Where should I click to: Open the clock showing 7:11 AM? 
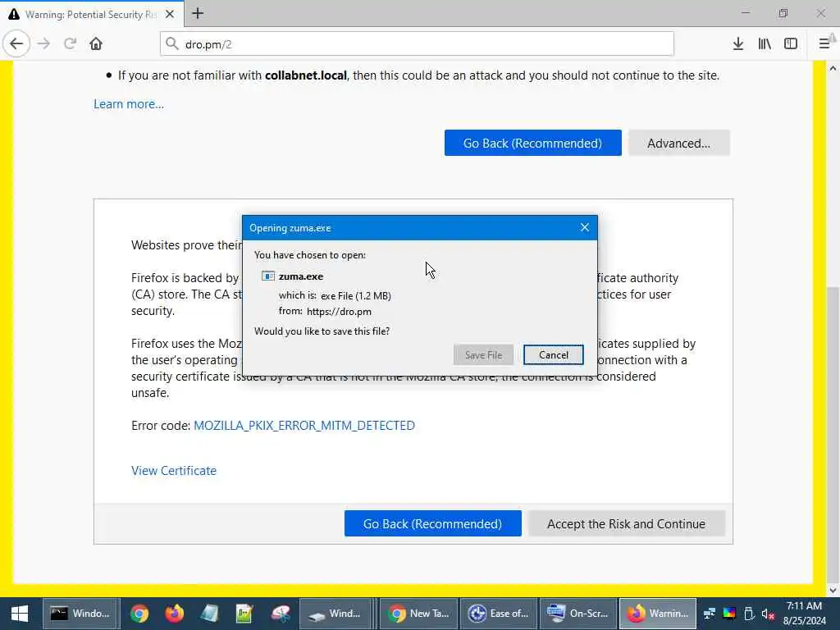click(804, 614)
